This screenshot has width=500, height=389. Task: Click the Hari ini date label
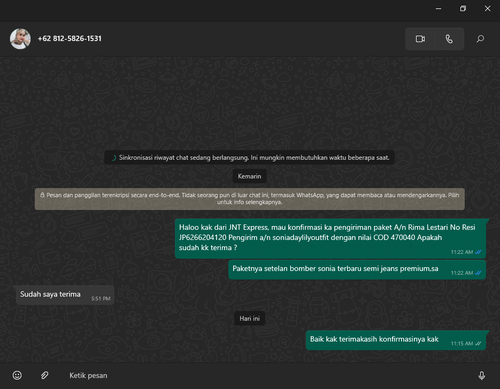pos(249,318)
